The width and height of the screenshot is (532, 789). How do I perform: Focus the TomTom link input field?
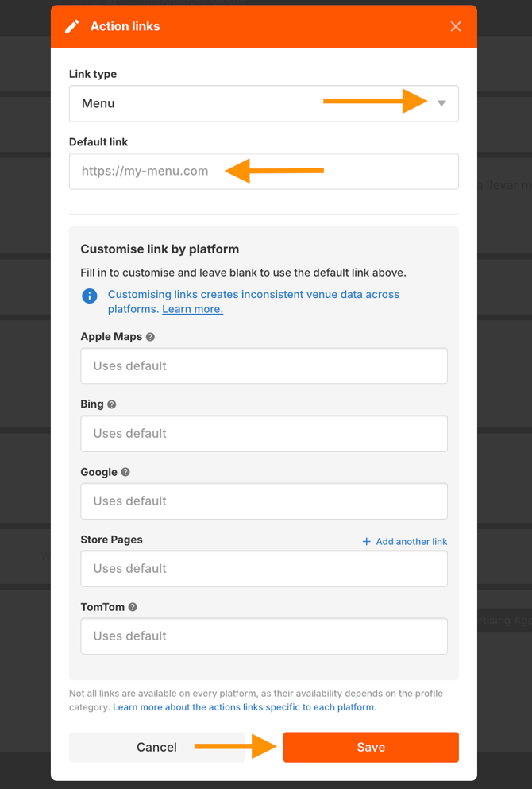tap(264, 636)
